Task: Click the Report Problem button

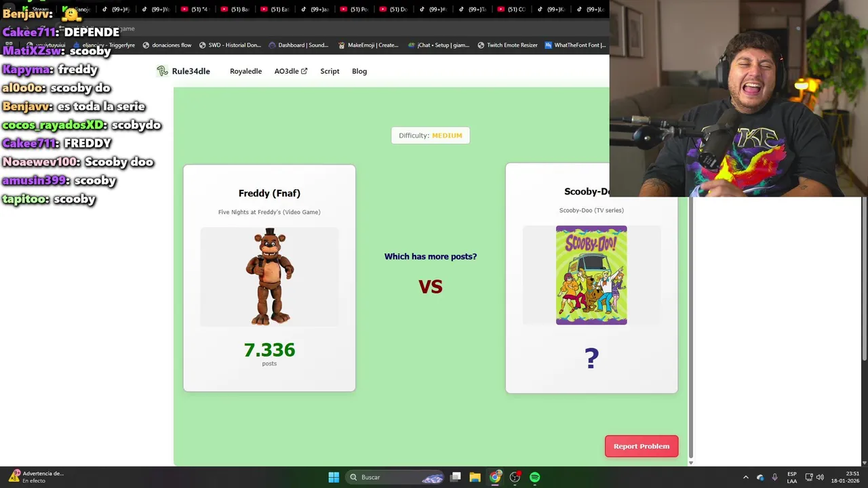Action: click(x=642, y=446)
